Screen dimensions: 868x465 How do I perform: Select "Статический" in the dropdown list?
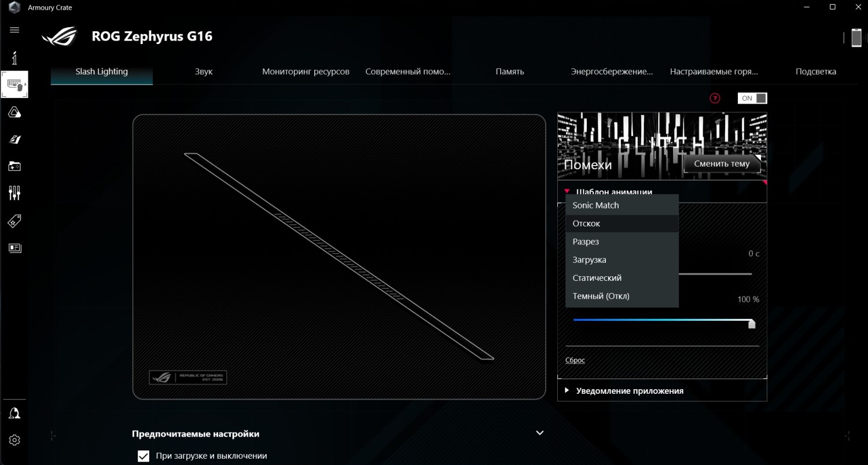(x=597, y=278)
